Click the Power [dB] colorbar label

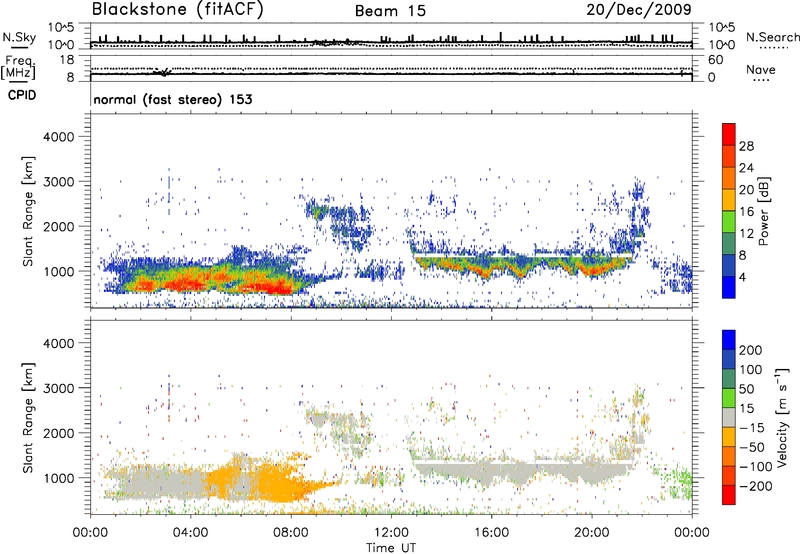(764, 211)
